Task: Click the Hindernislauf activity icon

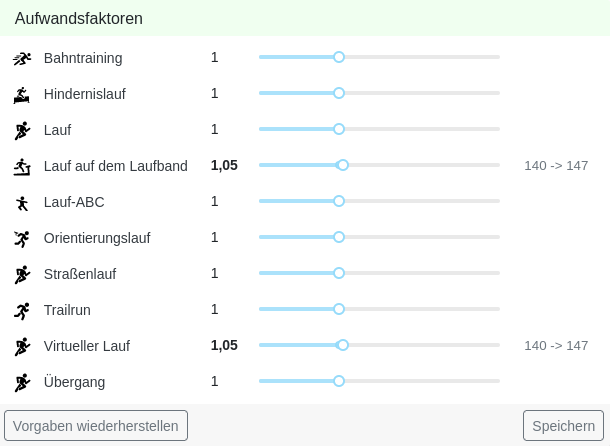Action: [x=22, y=94]
